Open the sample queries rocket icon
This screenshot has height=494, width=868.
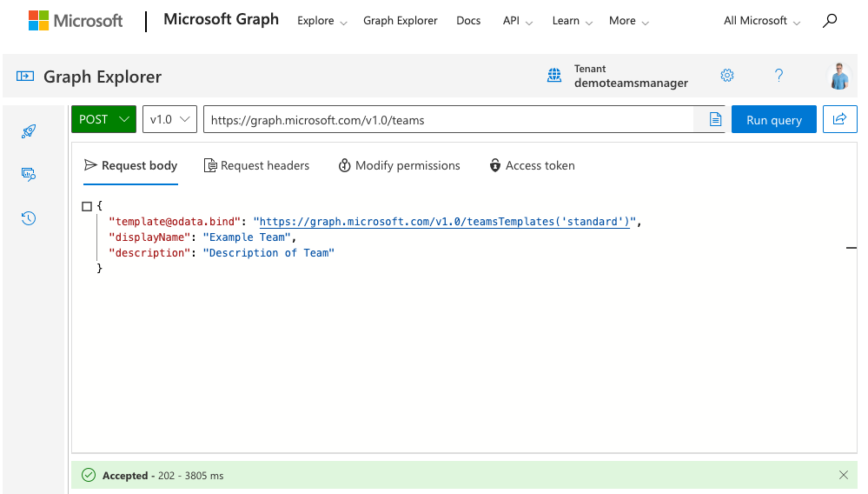(x=29, y=131)
